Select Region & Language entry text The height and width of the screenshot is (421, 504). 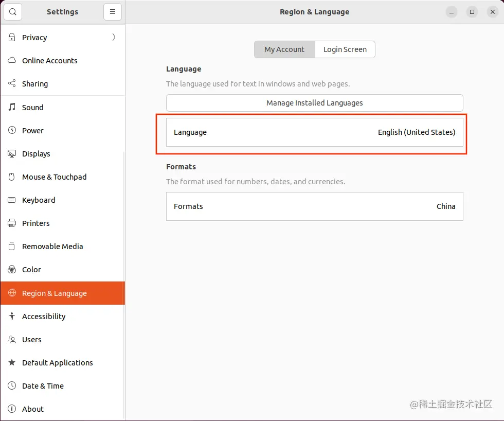coord(55,293)
